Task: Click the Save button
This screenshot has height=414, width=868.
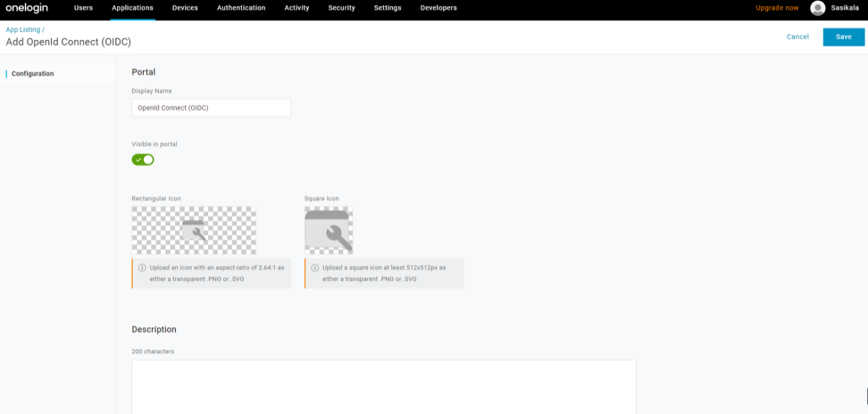Action: 843,37
